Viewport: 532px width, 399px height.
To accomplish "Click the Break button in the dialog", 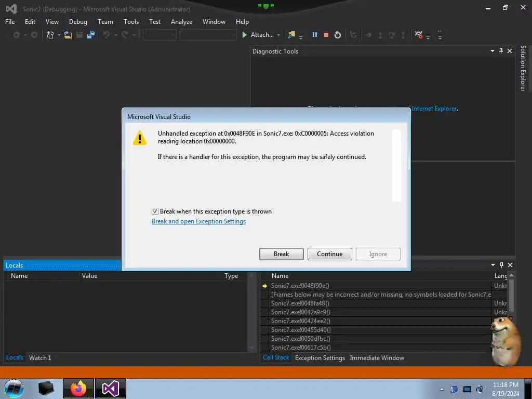I will click(x=281, y=254).
